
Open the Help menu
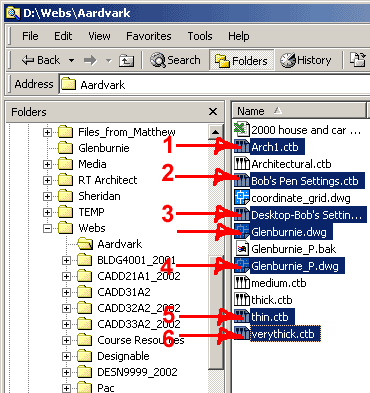(x=238, y=36)
